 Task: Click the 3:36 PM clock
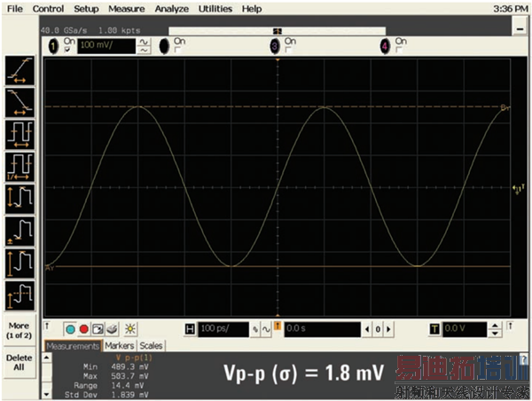click(x=510, y=9)
